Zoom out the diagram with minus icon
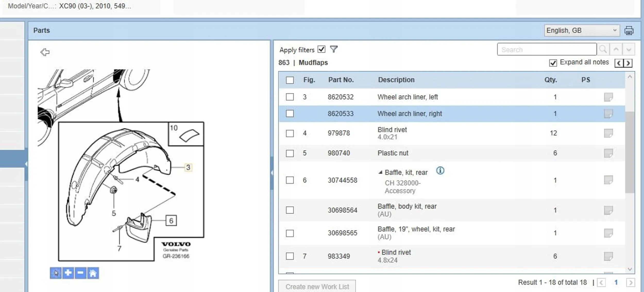 click(x=80, y=273)
